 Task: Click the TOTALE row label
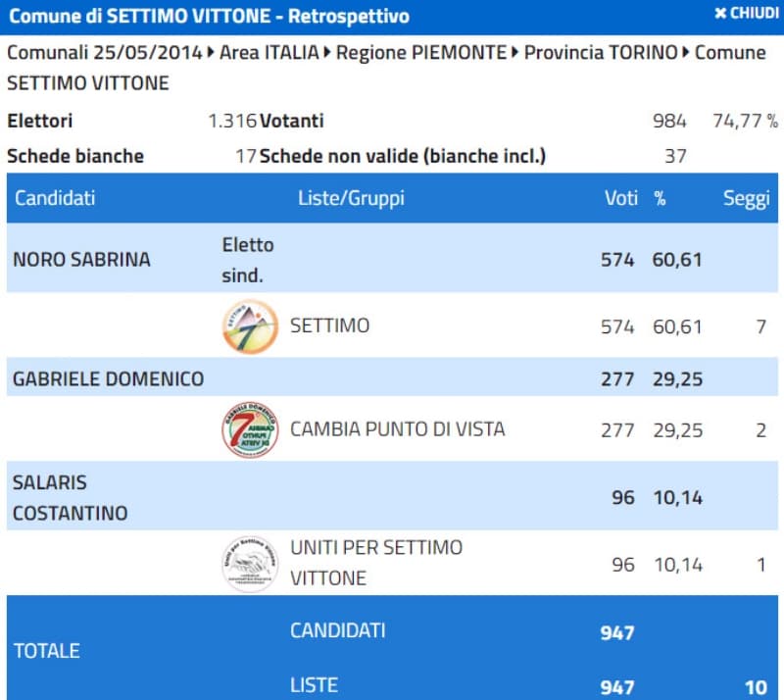46,651
